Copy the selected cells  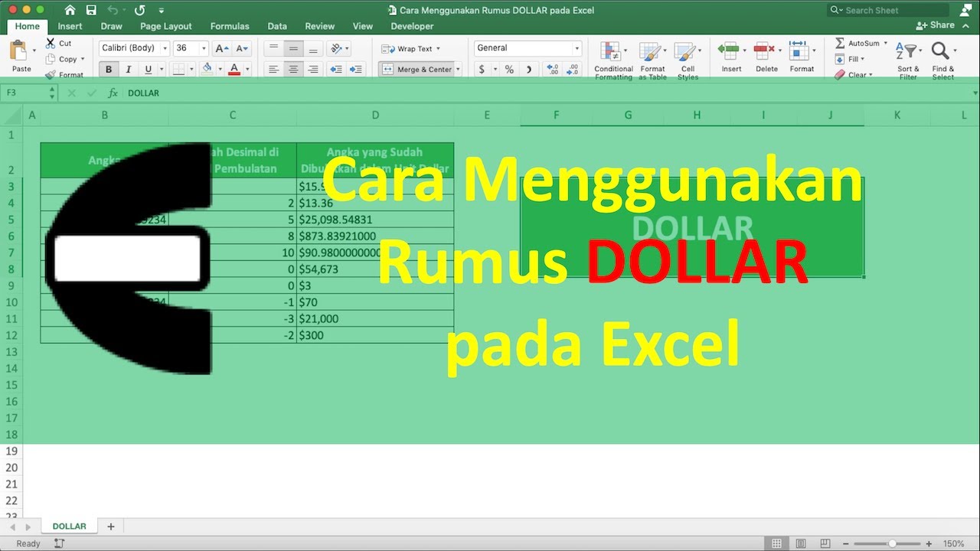pyautogui.click(x=62, y=59)
